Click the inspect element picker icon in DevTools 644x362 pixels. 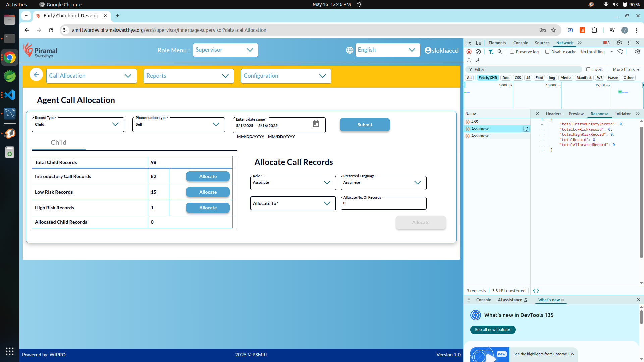[469, 43]
